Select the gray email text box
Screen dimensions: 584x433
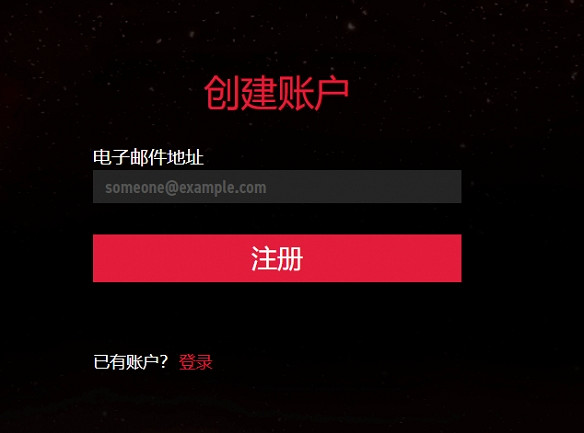[x=277, y=187]
